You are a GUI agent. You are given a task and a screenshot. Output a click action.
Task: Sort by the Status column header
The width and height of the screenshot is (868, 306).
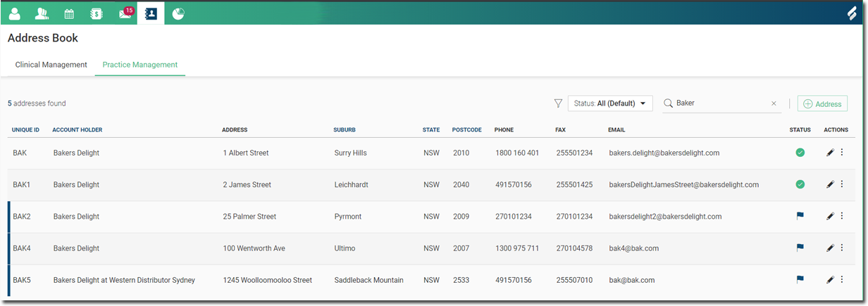point(800,130)
